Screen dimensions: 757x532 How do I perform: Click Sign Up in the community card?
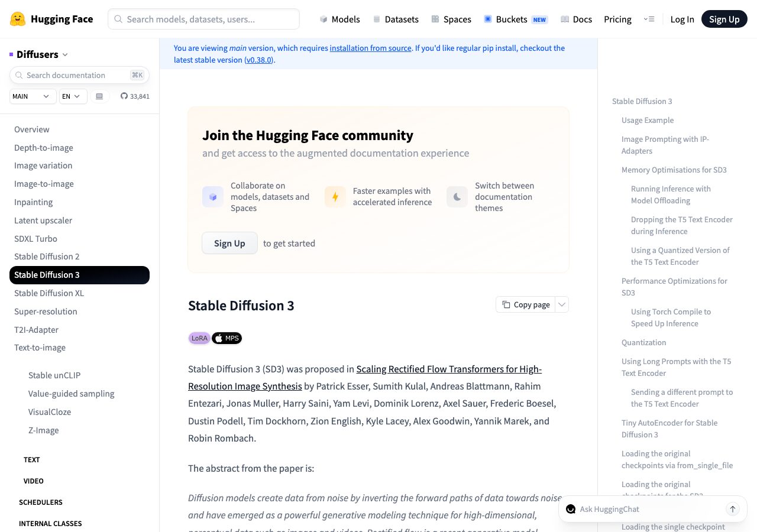click(229, 243)
